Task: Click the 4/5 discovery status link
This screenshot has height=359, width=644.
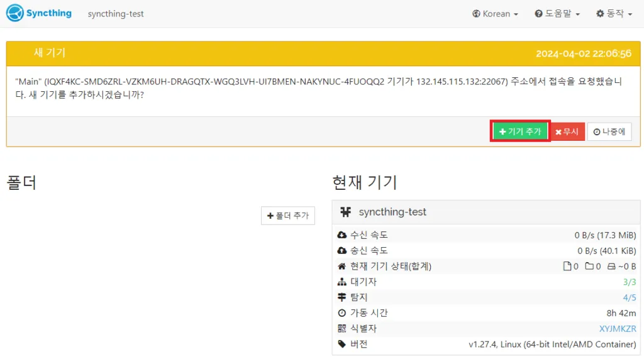Action: point(630,297)
